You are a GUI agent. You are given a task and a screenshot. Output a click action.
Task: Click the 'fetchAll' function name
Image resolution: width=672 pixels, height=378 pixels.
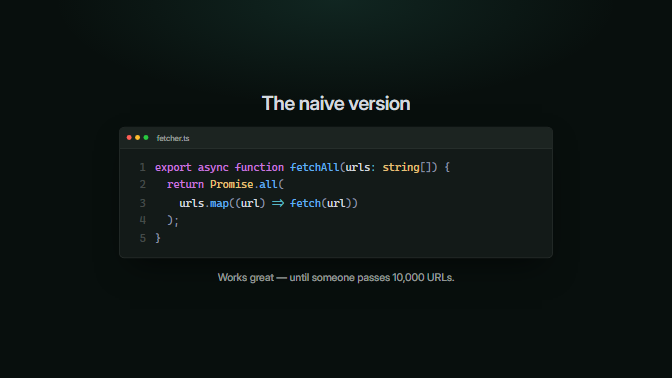(x=315, y=167)
